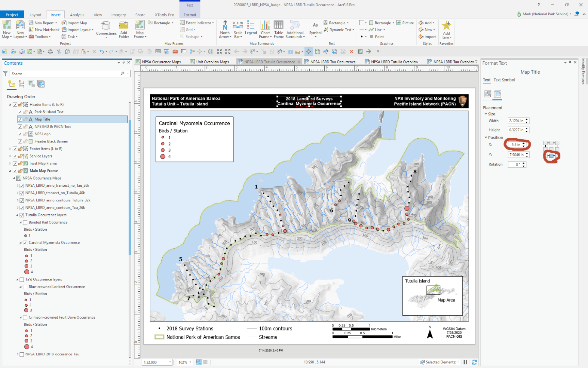
Task: Click the Extent Indicator tool
Action: click(197, 23)
